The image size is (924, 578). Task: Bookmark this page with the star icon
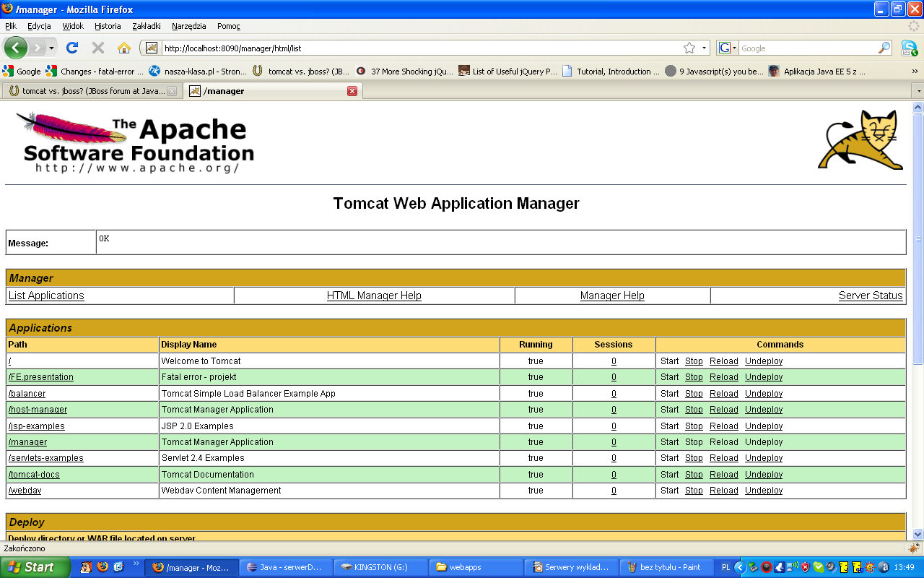click(x=689, y=48)
